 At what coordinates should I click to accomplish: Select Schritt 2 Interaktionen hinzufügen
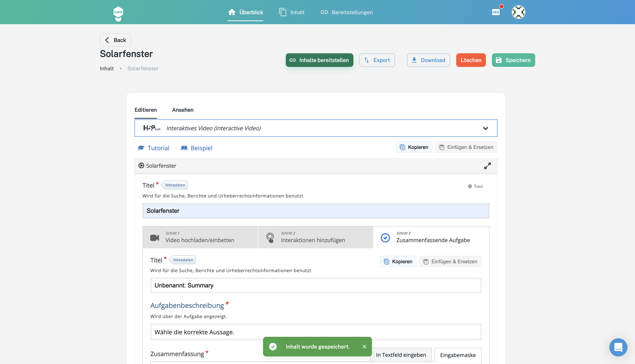315,237
